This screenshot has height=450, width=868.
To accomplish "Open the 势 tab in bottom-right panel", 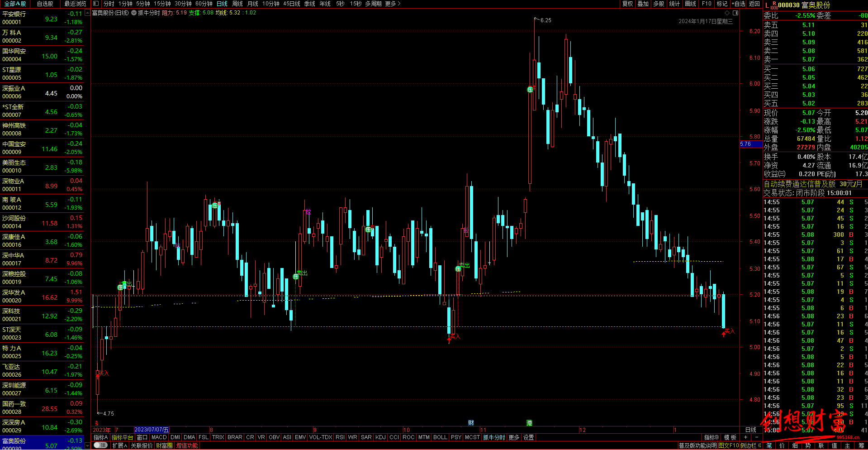I will [x=808, y=446].
